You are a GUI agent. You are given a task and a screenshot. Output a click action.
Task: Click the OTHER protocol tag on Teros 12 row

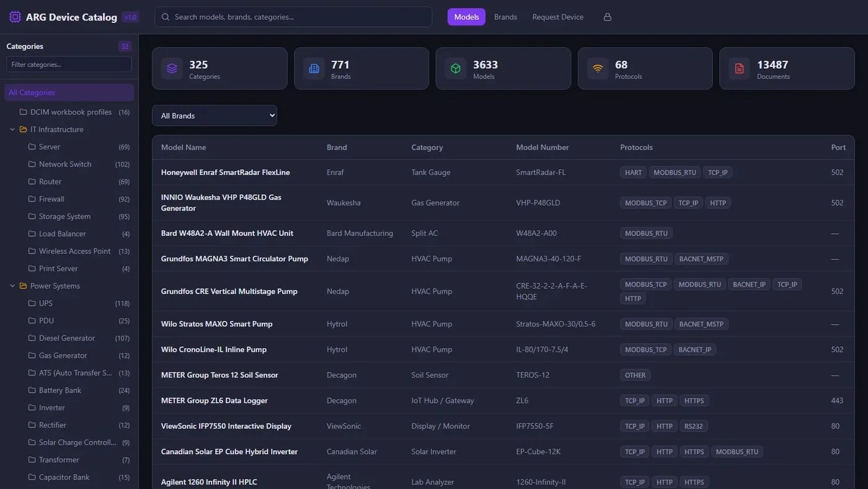click(635, 375)
